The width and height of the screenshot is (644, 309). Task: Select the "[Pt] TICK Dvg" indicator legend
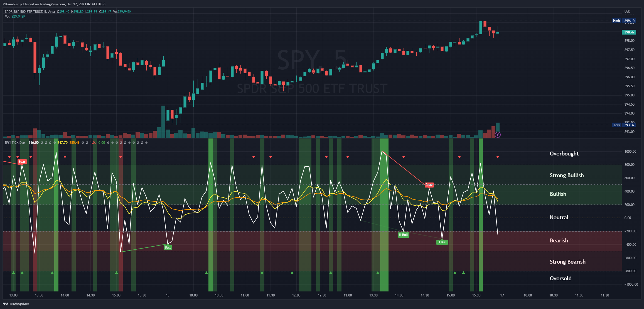pyautogui.click(x=15, y=143)
